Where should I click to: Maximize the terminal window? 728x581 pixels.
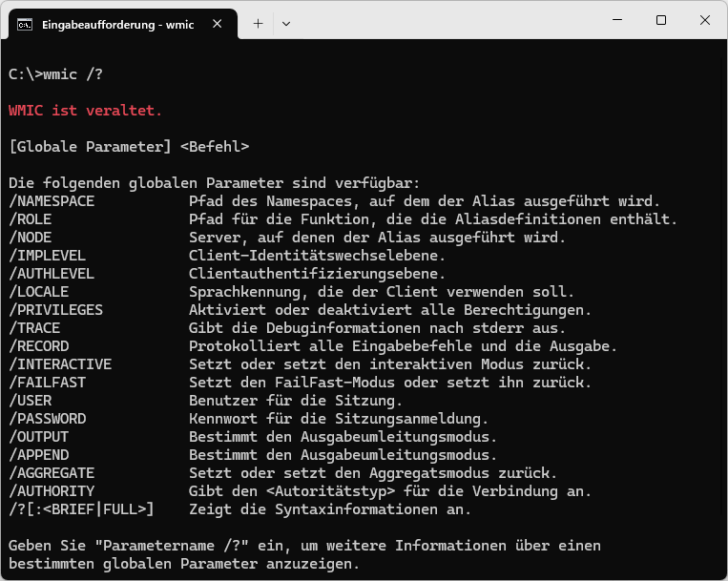pos(660,20)
